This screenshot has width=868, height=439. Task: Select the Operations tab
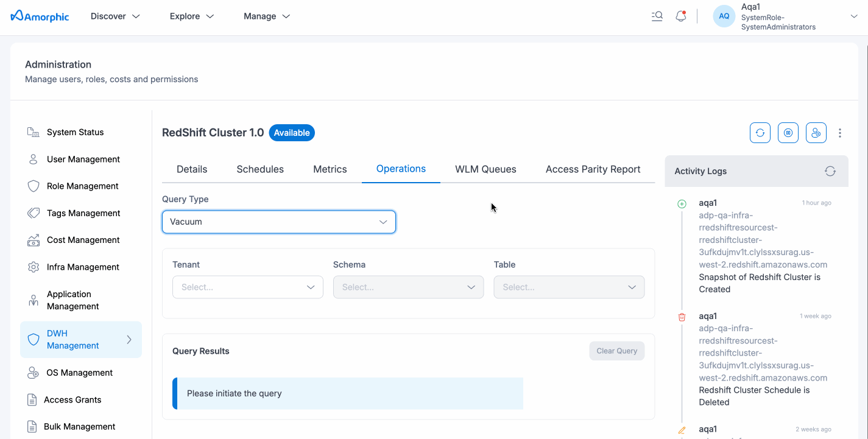click(x=401, y=169)
